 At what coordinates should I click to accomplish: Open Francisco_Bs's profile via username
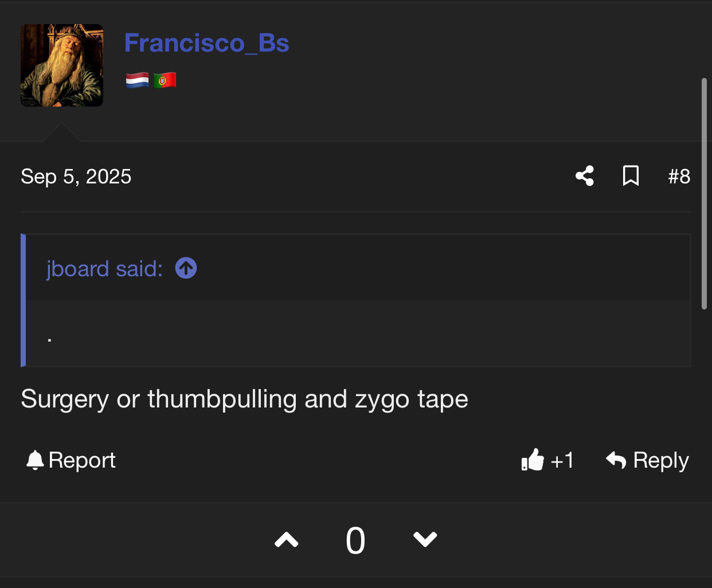(206, 43)
